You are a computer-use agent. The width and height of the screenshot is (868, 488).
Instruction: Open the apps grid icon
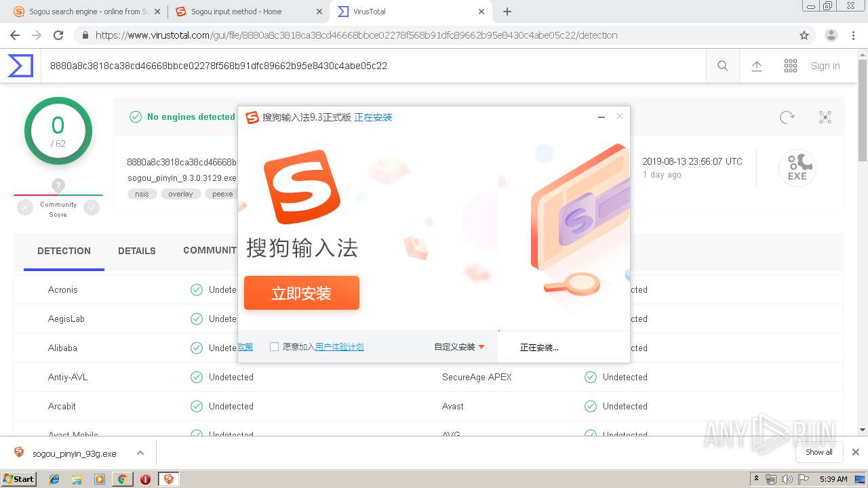(x=791, y=66)
